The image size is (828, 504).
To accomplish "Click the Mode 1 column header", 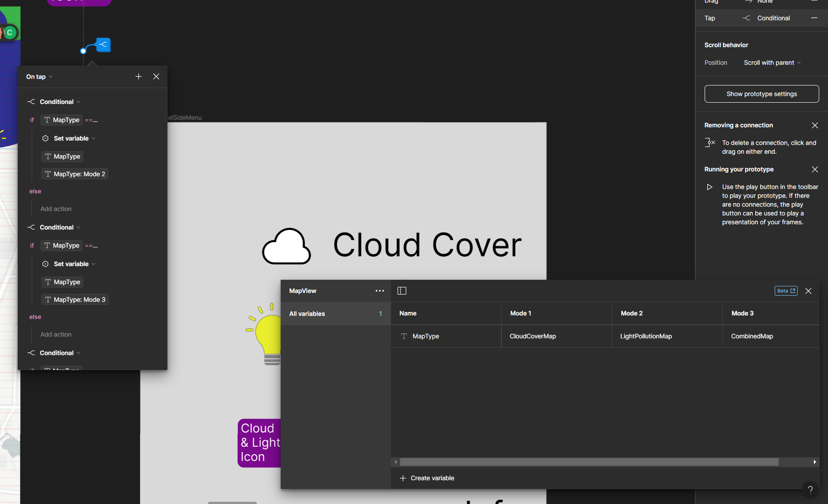I will pos(557,313).
